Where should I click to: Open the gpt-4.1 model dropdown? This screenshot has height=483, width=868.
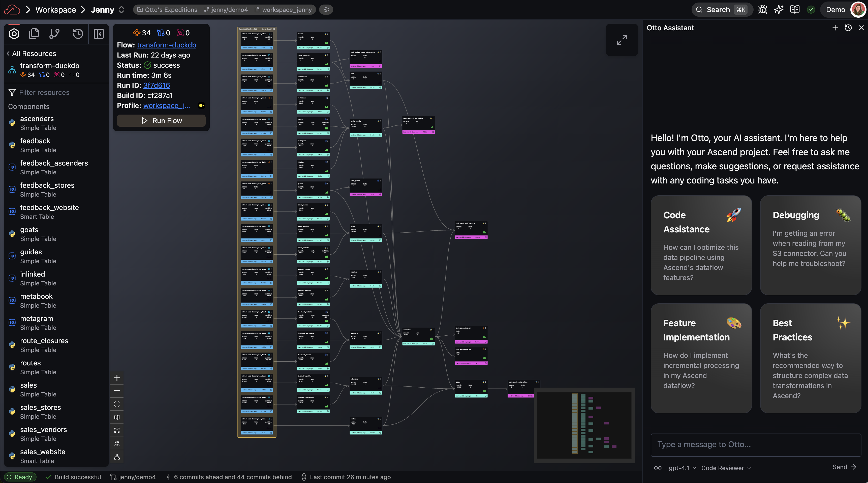click(682, 468)
